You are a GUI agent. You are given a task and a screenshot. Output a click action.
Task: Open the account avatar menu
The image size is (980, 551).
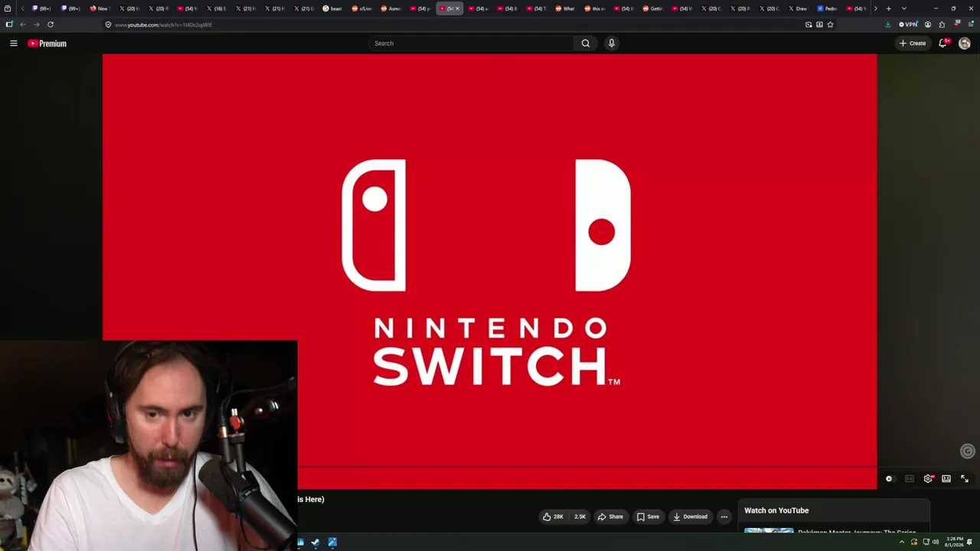[x=965, y=44]
